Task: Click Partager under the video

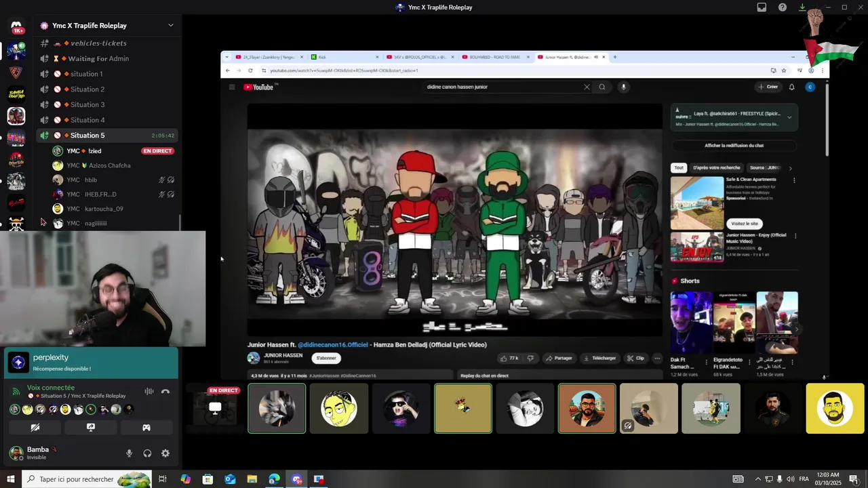Action: pos(559,358)
